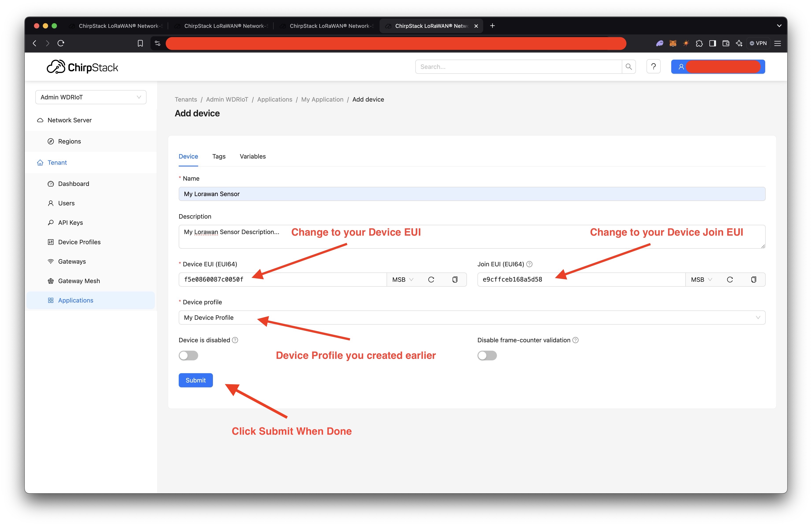Open Gateways in sidebar
Viewport: 812px width, 526px height.
click(91, 261)
